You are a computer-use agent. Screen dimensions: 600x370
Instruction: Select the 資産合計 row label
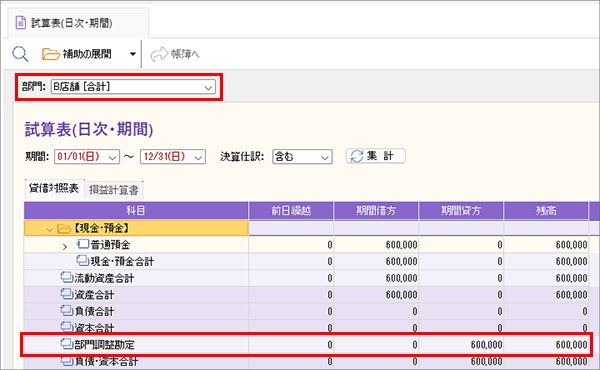tap(94, 295)
